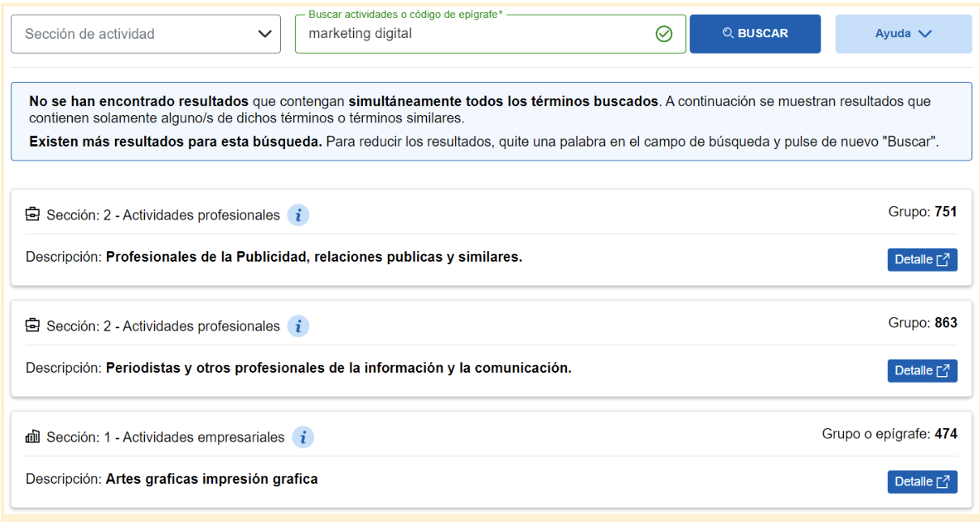Expand the Ayuda menu

pos(904,34)
